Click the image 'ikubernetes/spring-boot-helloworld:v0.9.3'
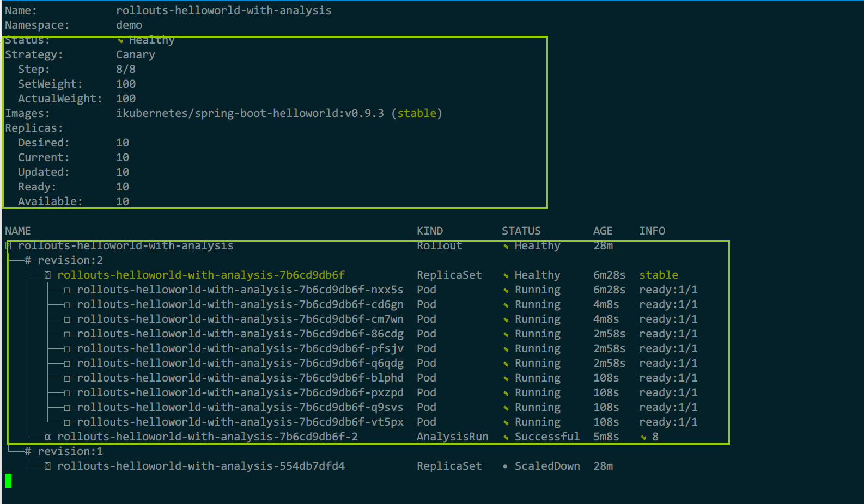This screenshot has height=504, width=864. point(250,113)
